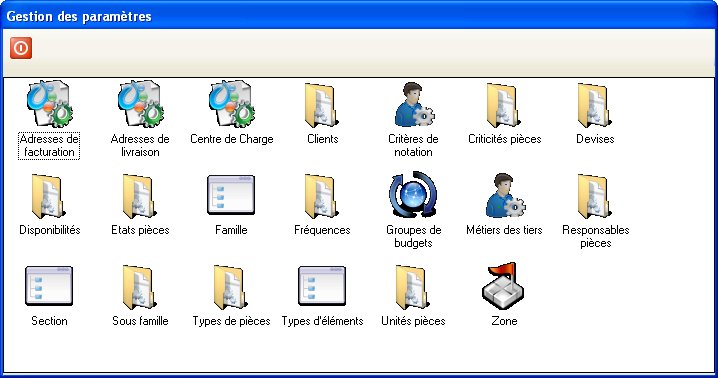This screenshot has width=718, height=378.
Task: Select the Centre de Charge icon
Action: pos(231,104)
